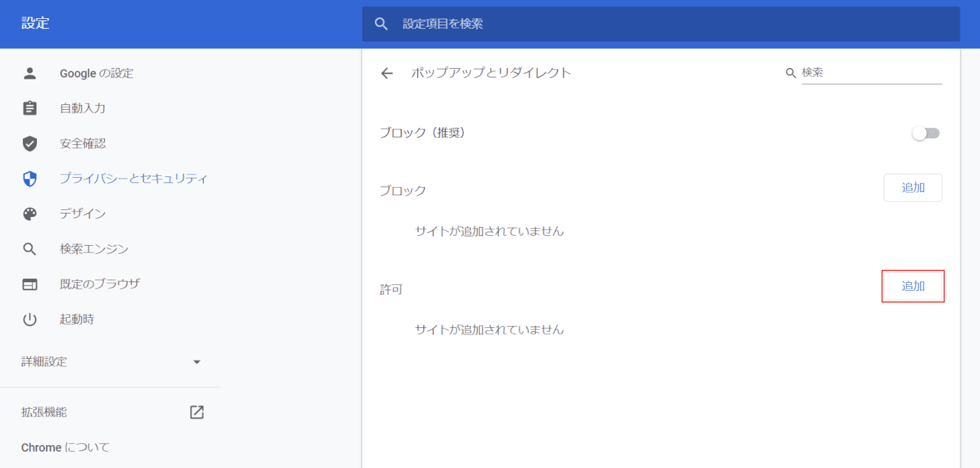Toggle the ブロック（推奨）switch
Image resolution: width=980 pixels, height=468 pixels.
pyautogui.click(x=926, y=133)
